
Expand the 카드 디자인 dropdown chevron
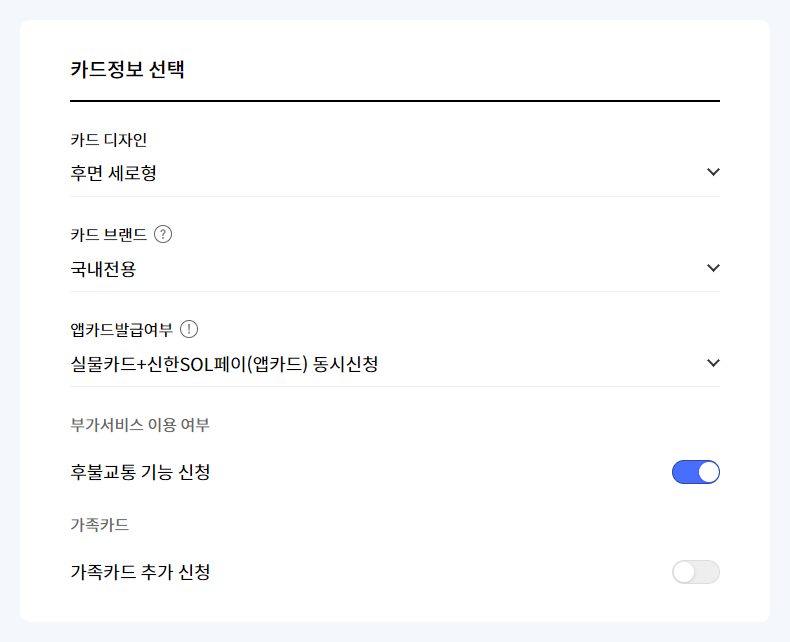click(713, 172)
